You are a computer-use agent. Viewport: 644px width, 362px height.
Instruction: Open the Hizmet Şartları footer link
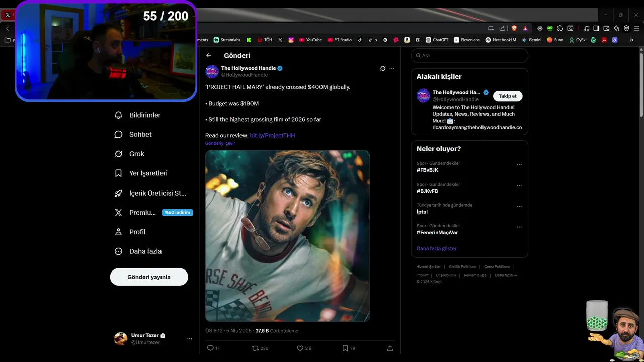point(429,267)
